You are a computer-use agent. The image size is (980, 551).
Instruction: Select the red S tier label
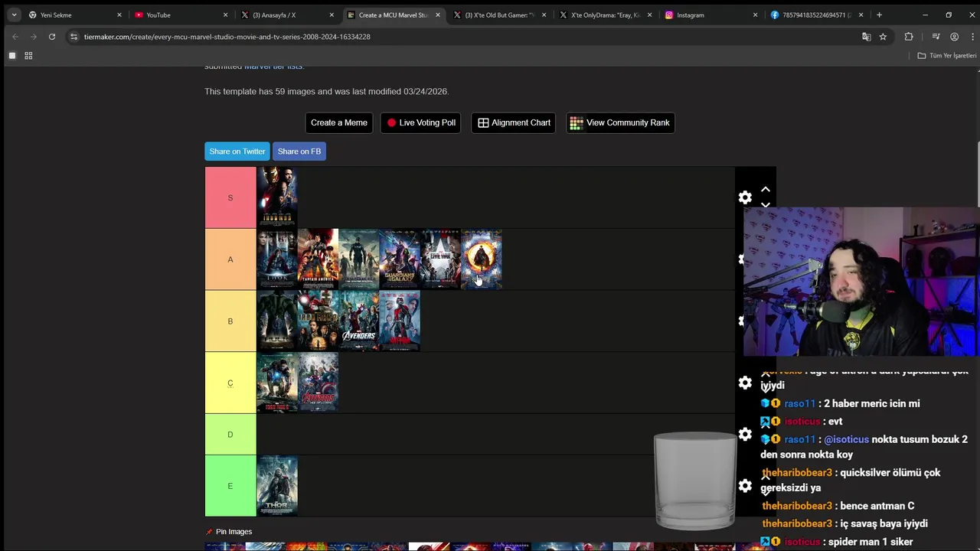click(230, 197)
